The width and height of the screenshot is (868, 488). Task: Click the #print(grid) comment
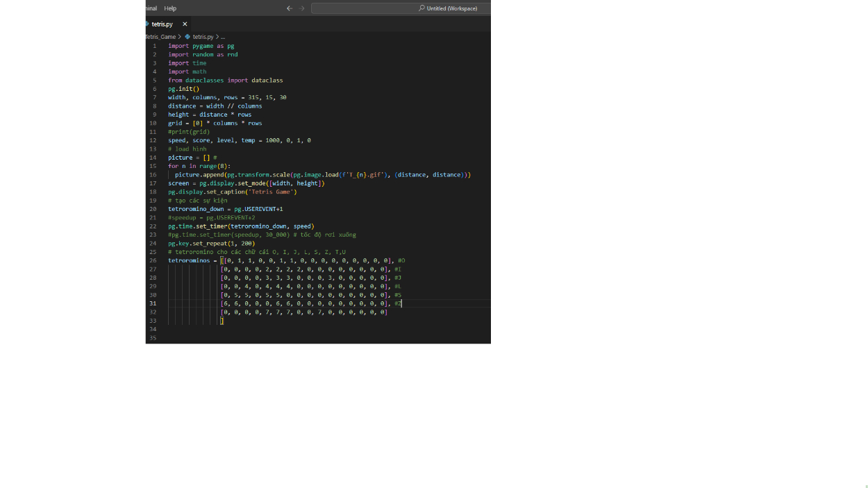188,132
